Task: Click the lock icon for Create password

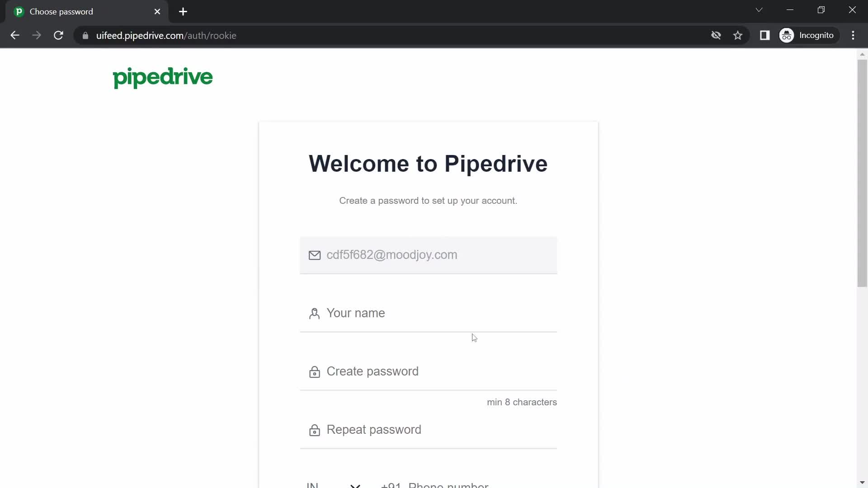Action: point(315,372)
